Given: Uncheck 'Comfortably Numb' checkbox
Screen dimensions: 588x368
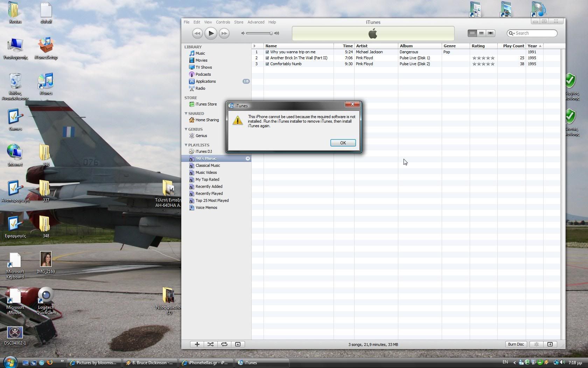Looking at the screenshot, I should (267, 64).
